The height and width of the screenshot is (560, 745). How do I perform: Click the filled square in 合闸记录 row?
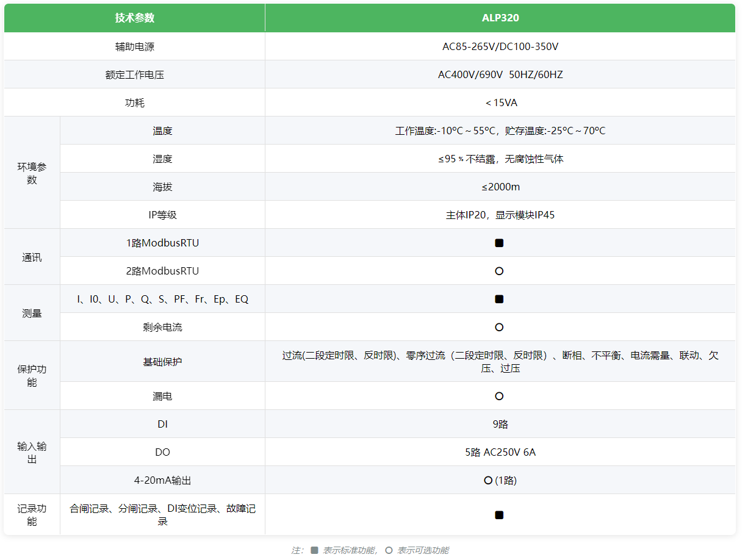499,515
